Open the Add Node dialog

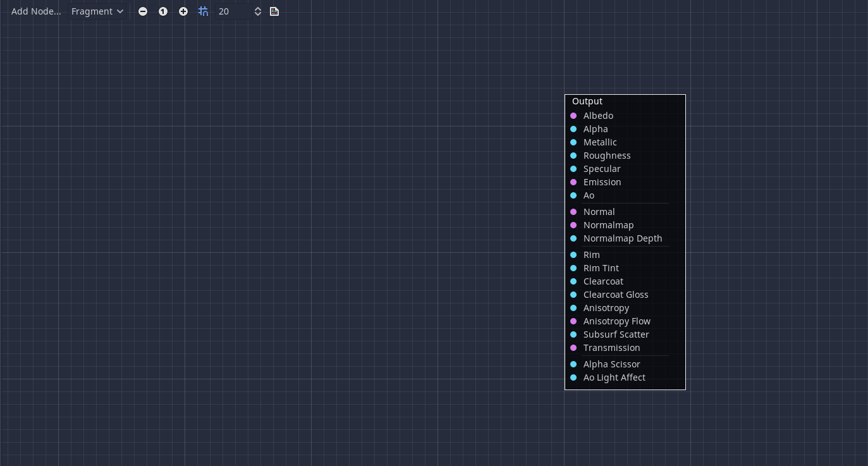point(35,11)
